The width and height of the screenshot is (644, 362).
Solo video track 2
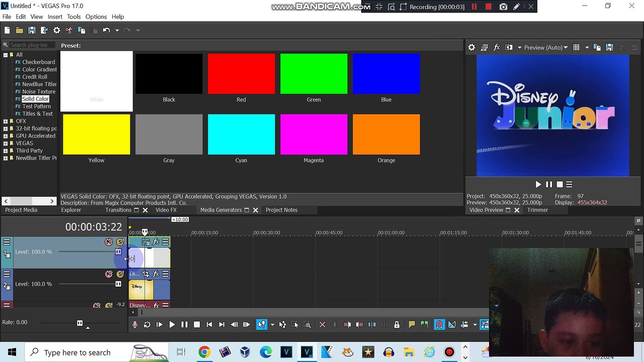point(120,274)
